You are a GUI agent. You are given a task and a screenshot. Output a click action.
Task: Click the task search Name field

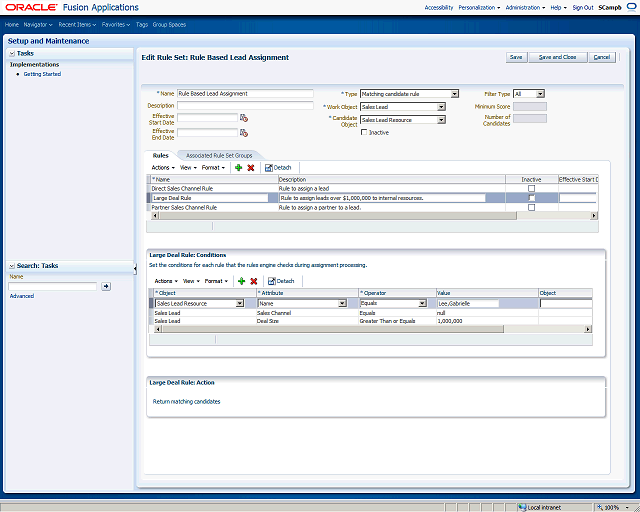click(53, 286)
